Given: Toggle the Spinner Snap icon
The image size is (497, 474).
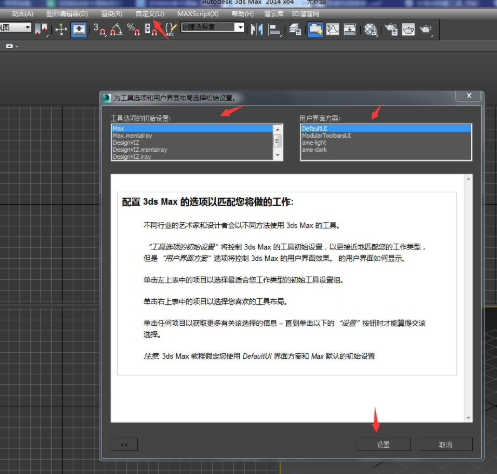Looking at the screenshot, I should click(151, 29).
